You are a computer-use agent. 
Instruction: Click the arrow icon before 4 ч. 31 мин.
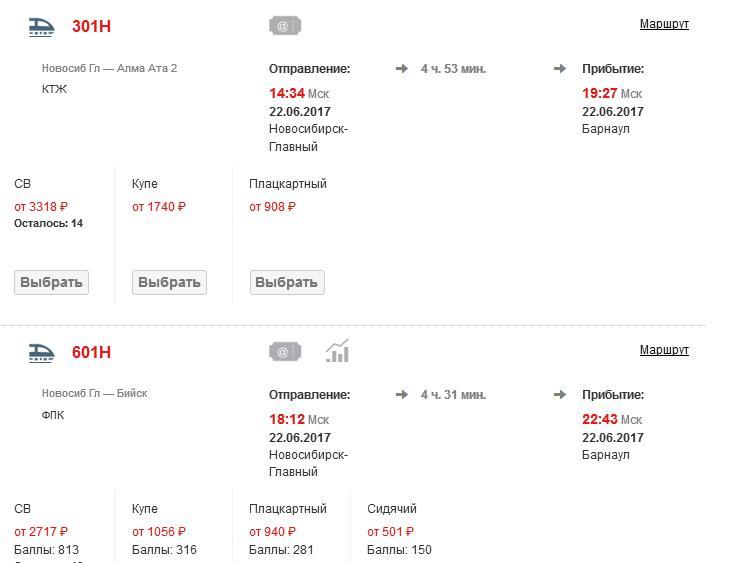point(402,395)
